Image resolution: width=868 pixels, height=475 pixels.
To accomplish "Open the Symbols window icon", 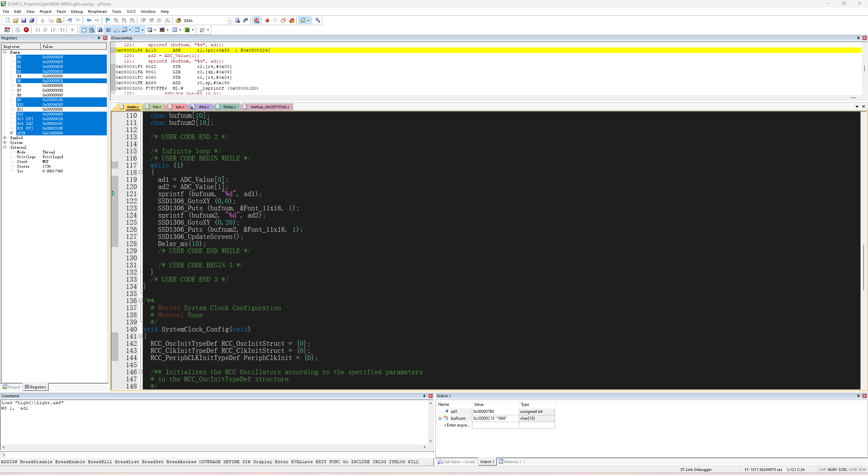I will click(100, 30).
